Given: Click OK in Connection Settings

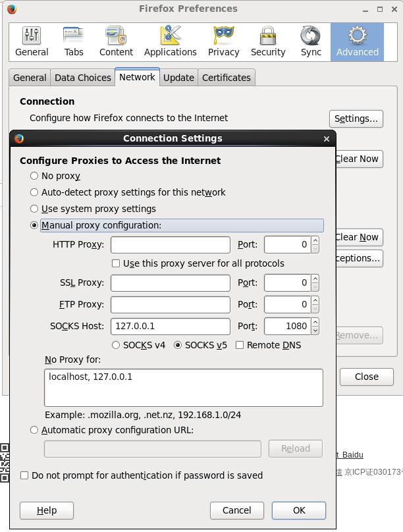Looking at the screenshot, I should [x=299, y=510].
